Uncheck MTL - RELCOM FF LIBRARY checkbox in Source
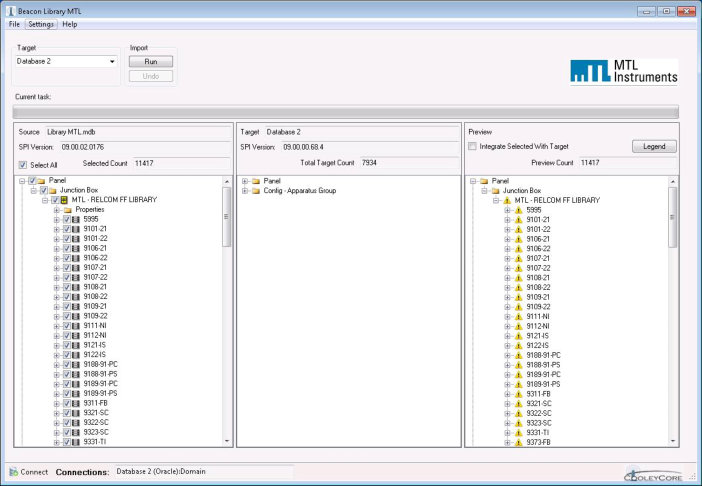The height and width of the screenshot is (486, 702). (55, 200)
